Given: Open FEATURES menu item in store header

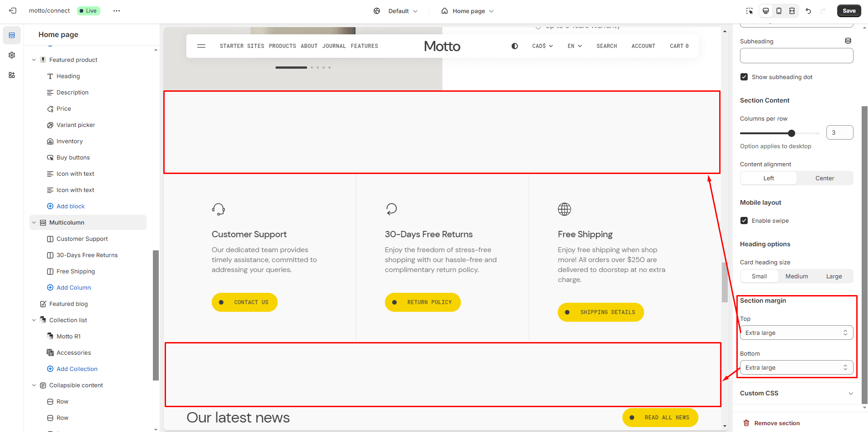Looking at the screenshot, I should click(364, 46).
